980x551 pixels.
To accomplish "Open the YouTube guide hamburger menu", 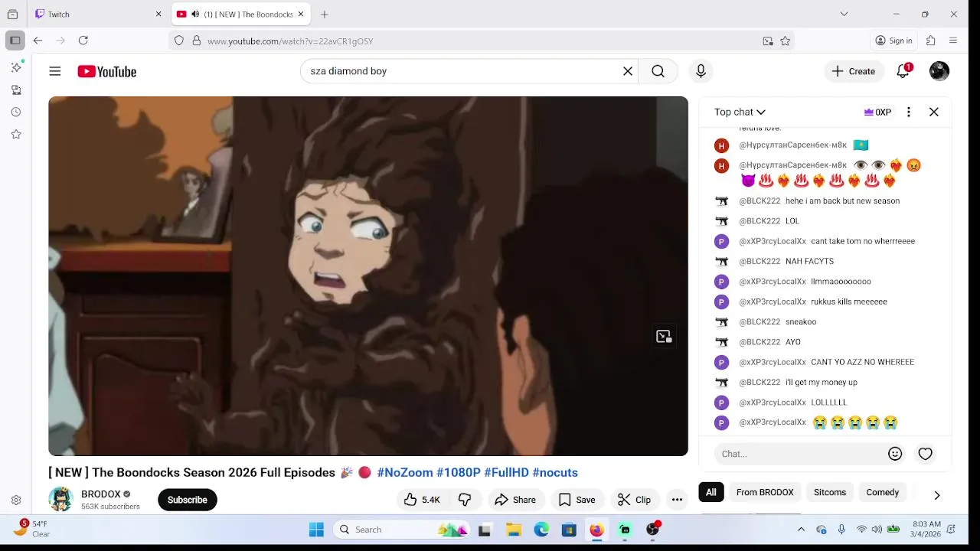I will point(55,71).
